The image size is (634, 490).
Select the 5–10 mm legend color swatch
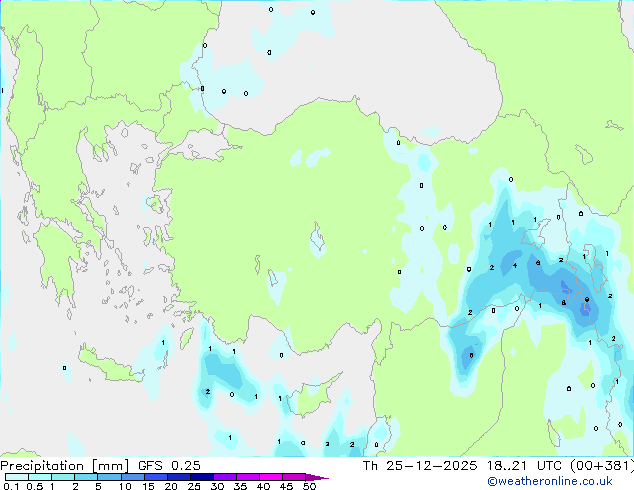point(109,477)
